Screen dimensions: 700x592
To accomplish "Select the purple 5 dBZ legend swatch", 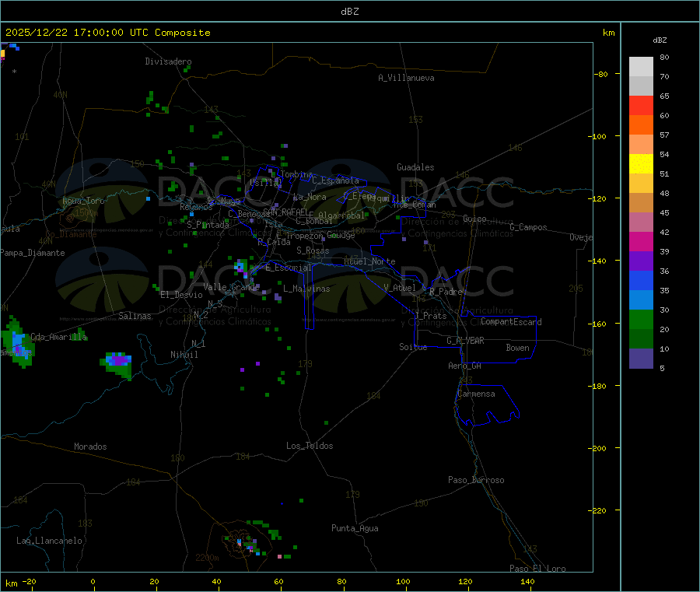I will pyautogui.click(x=641, y=359).
